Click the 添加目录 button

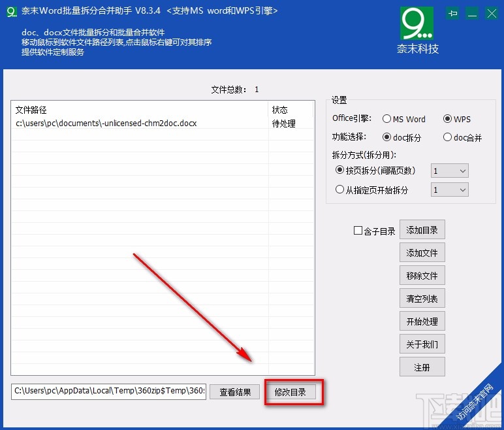tap(422, 230)
